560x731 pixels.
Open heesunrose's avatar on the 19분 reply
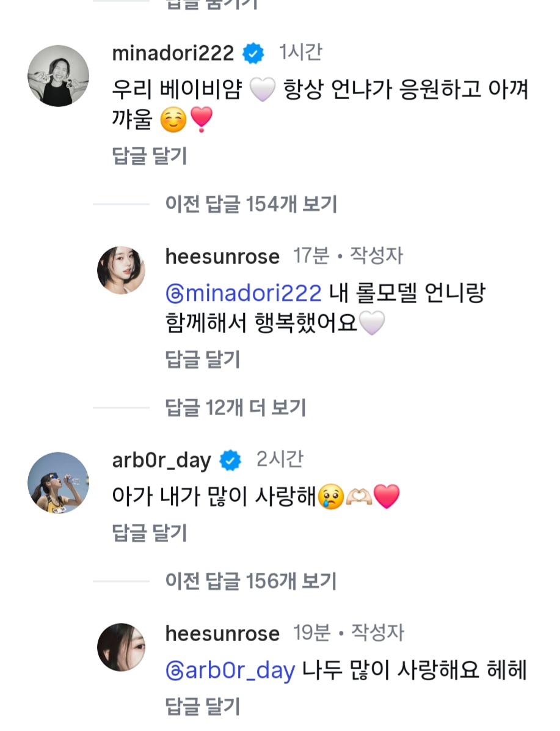click(121, 647)
